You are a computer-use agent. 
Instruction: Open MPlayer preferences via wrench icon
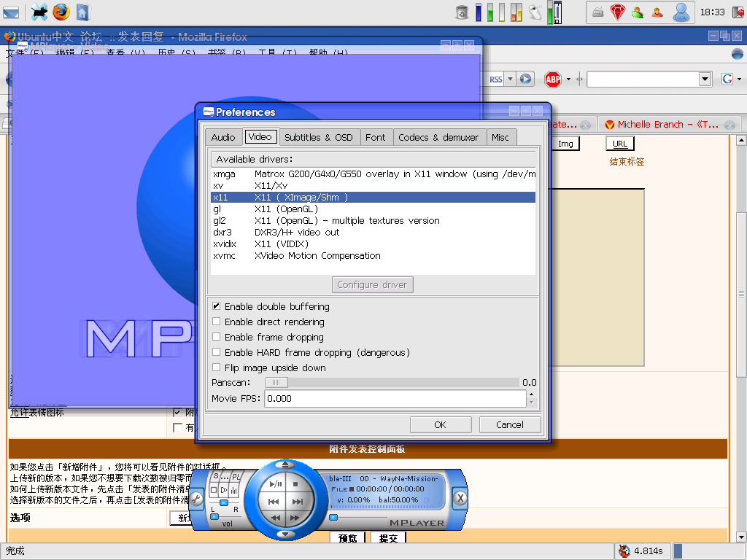click(196, 499)
